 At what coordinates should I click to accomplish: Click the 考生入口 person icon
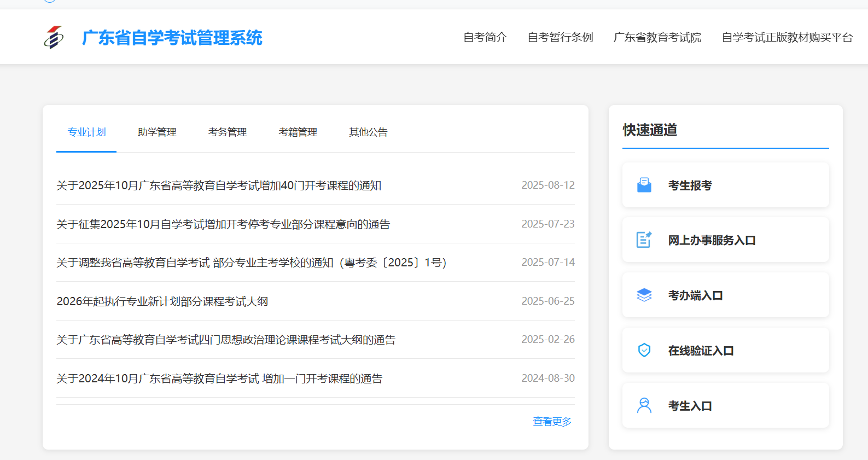click(x=644, y=406)
